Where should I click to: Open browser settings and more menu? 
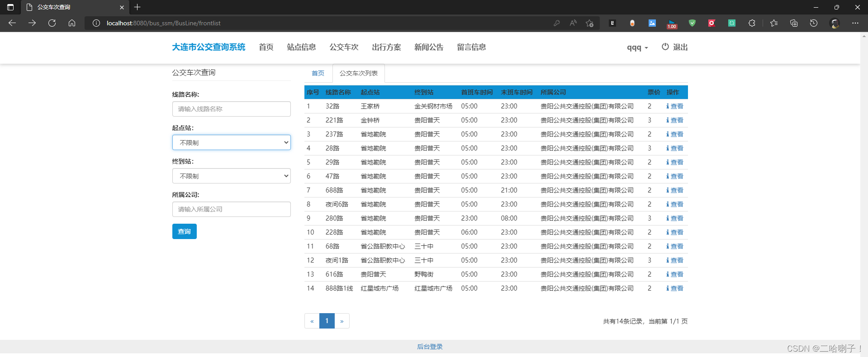(855, 23)
